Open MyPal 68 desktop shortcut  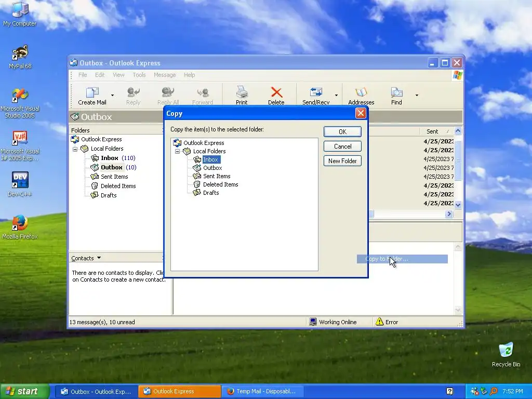pos(20,57)
